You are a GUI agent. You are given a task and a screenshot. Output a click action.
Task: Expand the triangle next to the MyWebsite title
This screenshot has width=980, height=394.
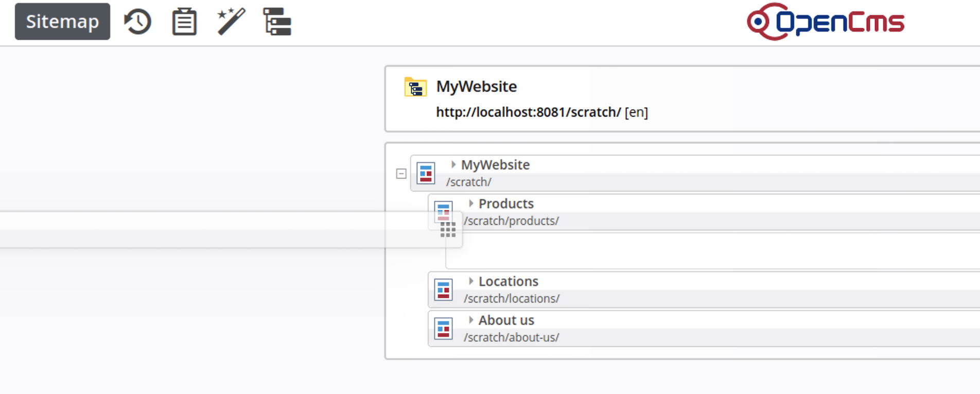tap(453, 165)
